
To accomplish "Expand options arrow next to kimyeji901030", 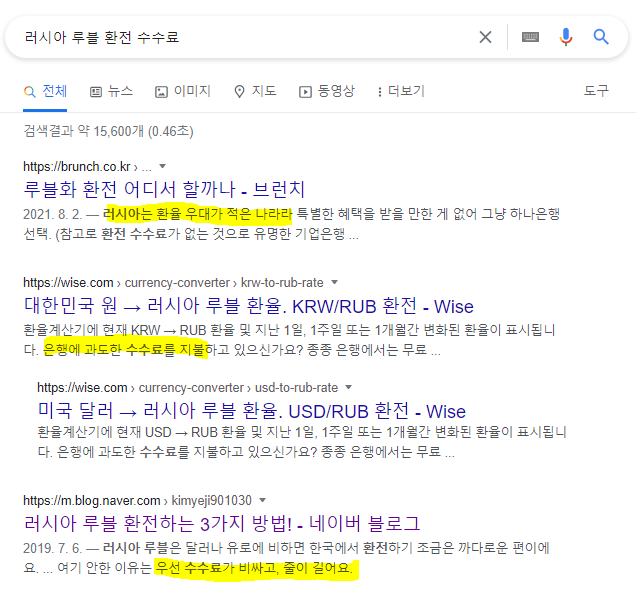I will point(262,500).
